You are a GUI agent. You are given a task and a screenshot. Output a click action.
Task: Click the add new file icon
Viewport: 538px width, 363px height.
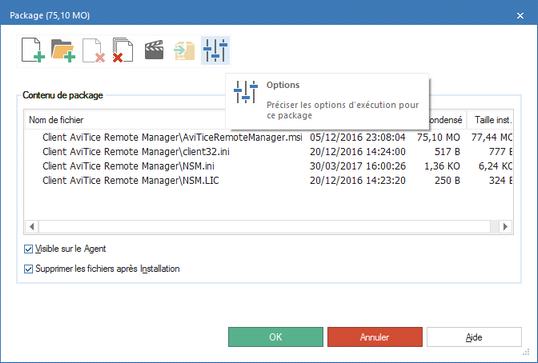(x=33, y=50)
